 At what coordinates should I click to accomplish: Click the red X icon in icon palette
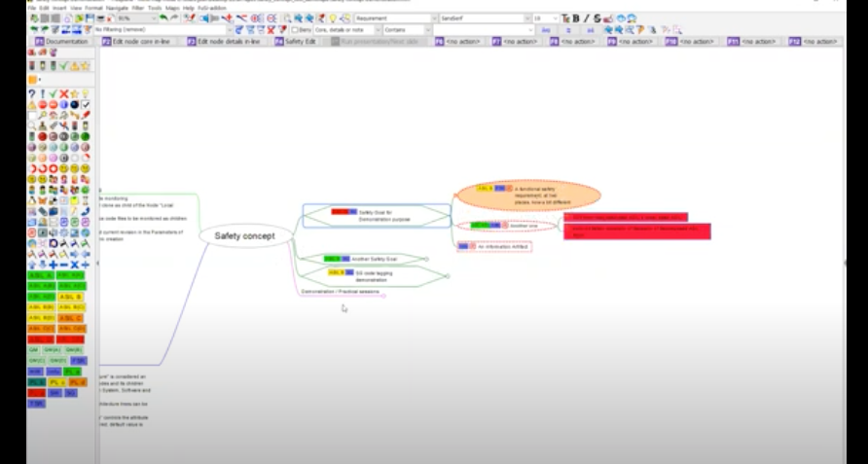coord(64,94)
